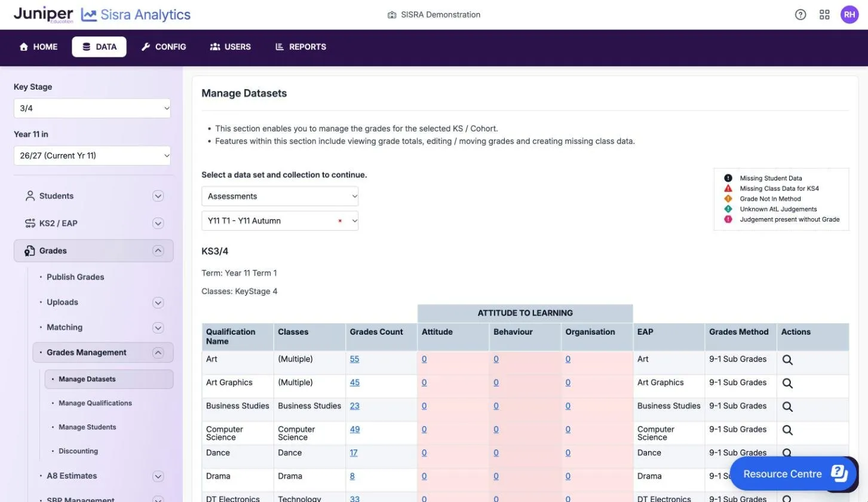868x502 pixels.
Task: Click the magnifier action for Computer Science
Action: tap(787, 430)
